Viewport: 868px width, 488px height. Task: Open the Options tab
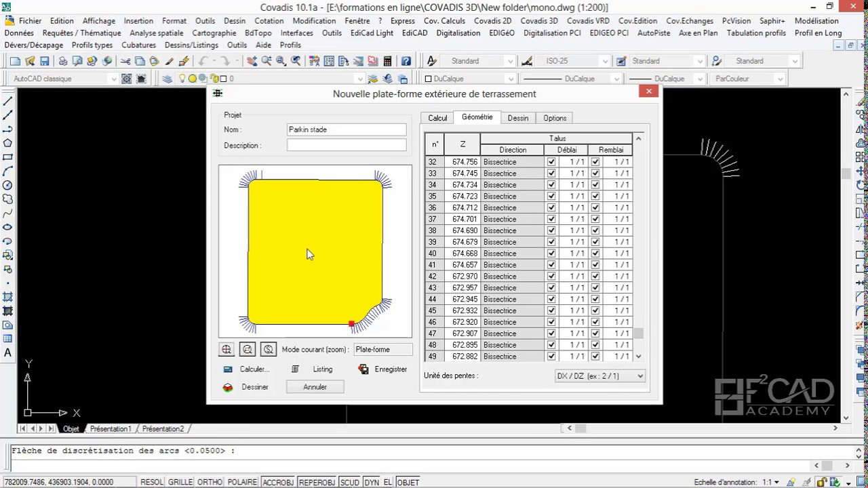coord(555,118)
